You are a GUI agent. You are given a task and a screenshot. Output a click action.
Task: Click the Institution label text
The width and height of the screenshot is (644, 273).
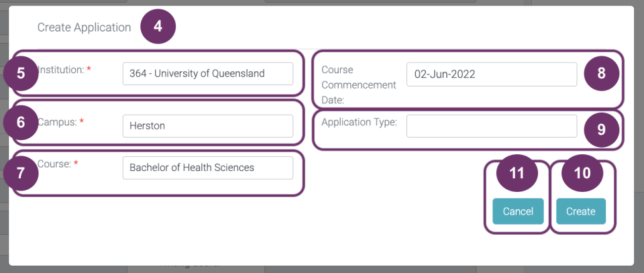pyautogui.click(x=62, y=69)
